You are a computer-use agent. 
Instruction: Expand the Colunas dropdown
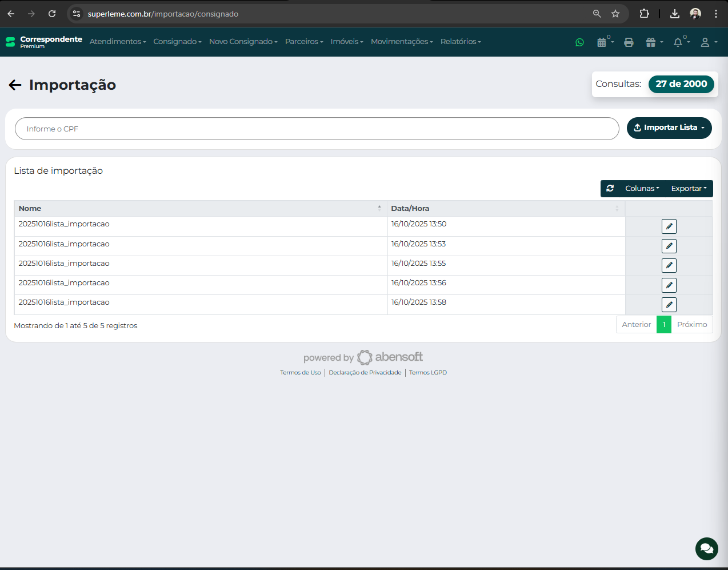pyautogui.click(x=642, y=189)
